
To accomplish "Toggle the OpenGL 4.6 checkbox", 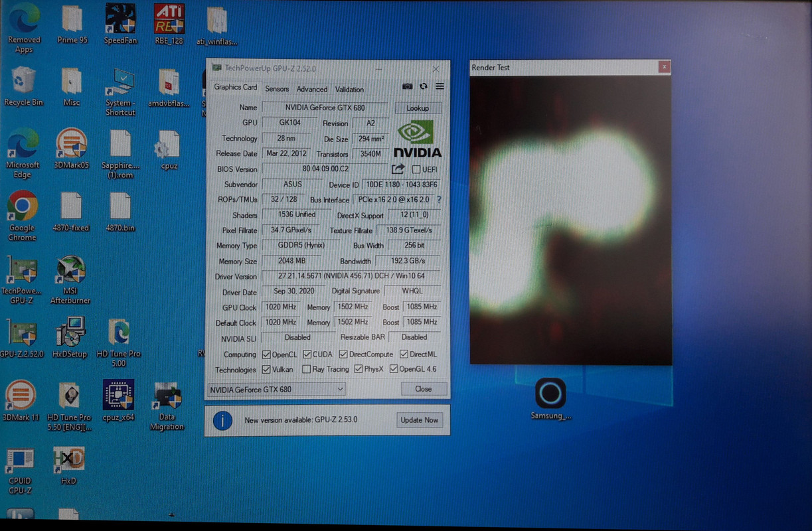I will (394, 369).
